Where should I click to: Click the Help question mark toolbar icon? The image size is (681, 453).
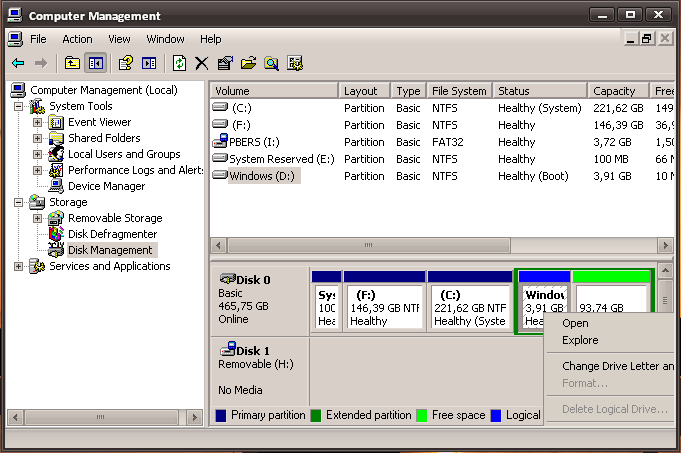[x=126, y=63]
